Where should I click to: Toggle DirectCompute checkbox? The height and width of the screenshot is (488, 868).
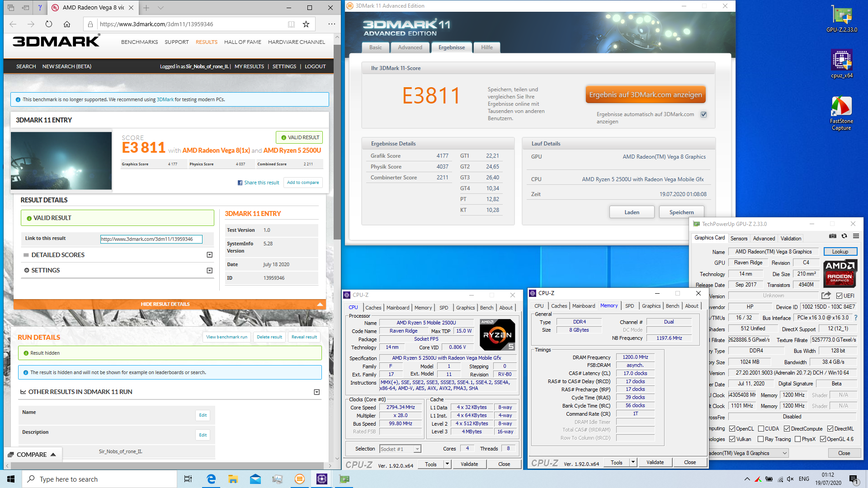coord(787,428)
